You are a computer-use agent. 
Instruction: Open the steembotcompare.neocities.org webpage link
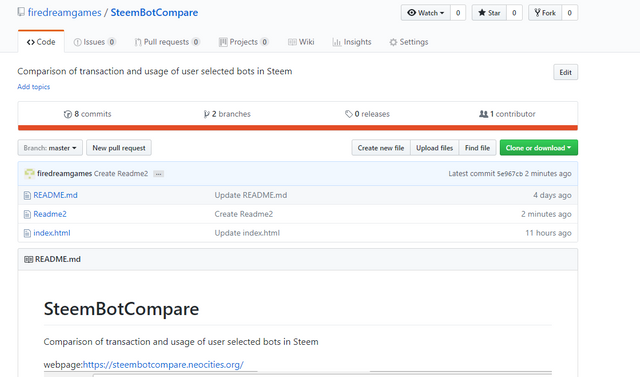click(163, 364)
